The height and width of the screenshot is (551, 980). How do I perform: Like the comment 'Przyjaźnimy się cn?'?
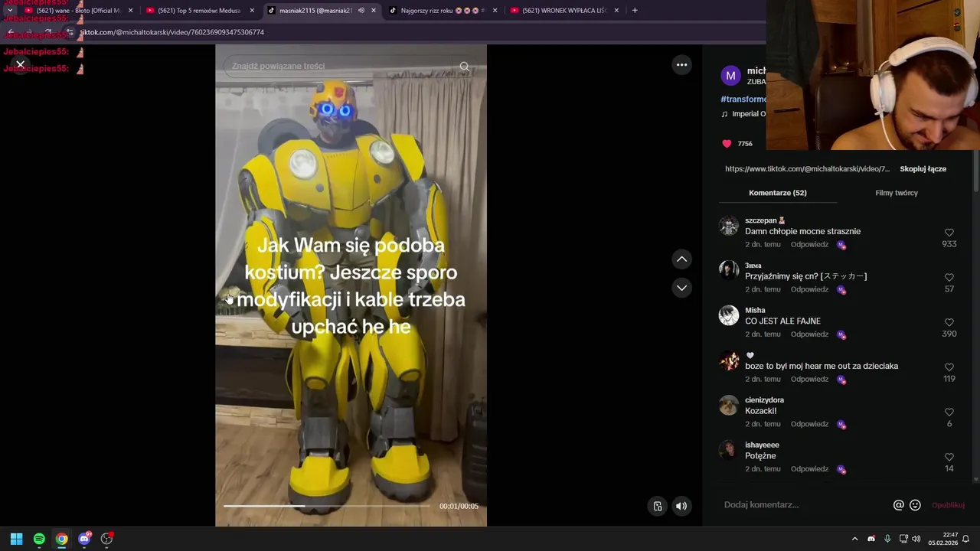point(949,278)
